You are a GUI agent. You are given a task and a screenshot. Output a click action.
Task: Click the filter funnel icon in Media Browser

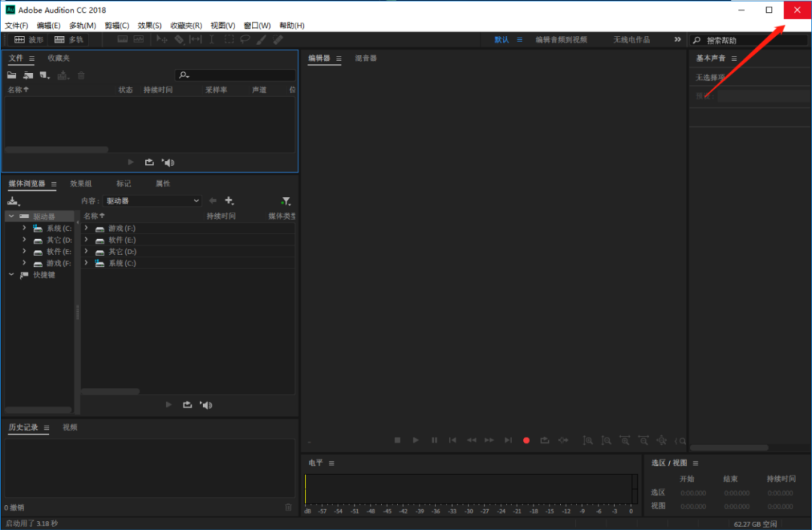coord(286,201)
